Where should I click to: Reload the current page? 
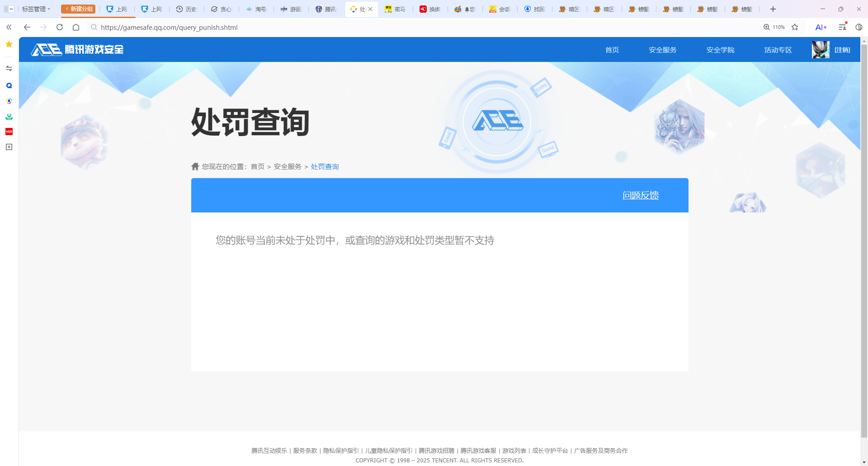click(x=60, y=27)
